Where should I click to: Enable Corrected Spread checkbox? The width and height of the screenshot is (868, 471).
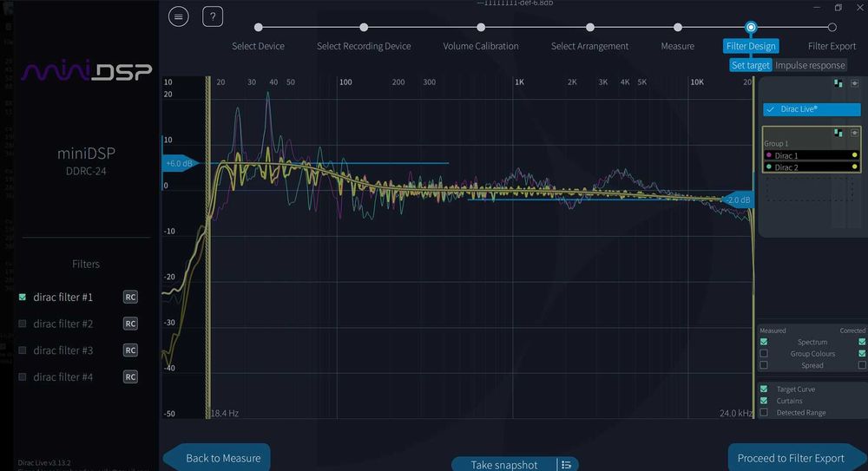pos(862,365)
